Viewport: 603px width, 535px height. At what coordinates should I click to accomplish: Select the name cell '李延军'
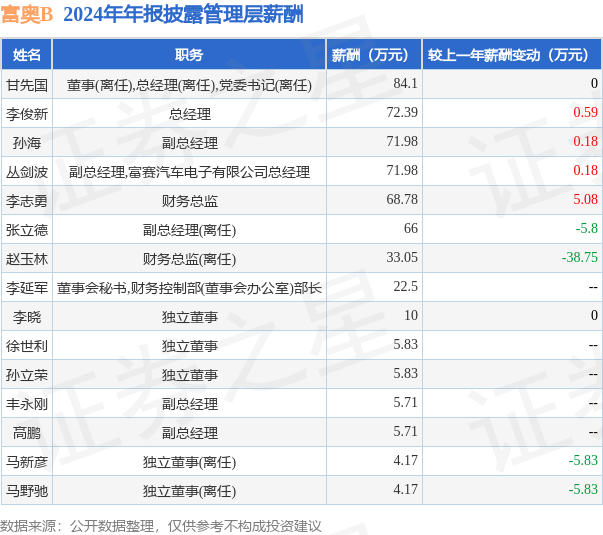(27, 288)
